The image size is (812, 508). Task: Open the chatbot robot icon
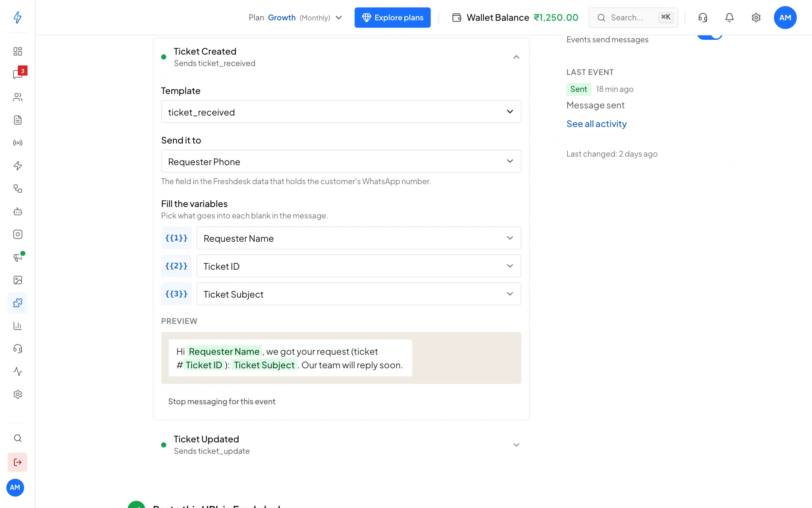click(x=17, y=211)
